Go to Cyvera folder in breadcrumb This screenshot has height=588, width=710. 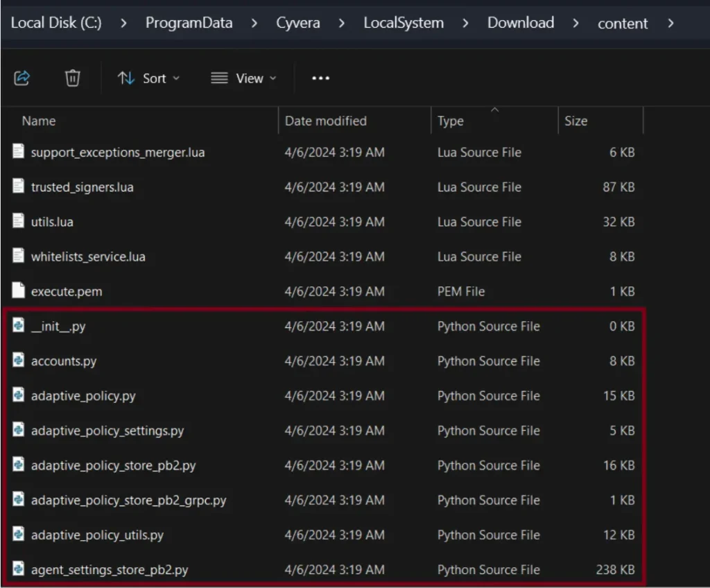[x=298, y=23]
